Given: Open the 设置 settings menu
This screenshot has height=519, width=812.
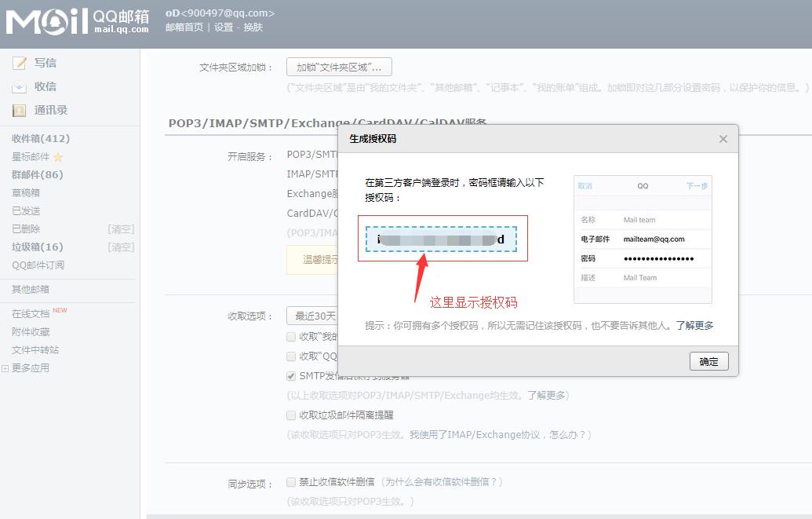Looking at the screenshot, I should (224, 27).
